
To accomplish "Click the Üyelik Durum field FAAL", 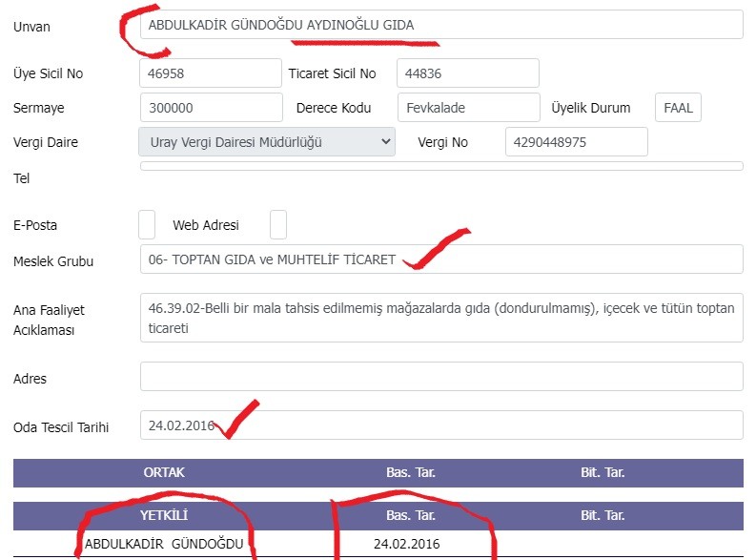I will click(678, 108).
